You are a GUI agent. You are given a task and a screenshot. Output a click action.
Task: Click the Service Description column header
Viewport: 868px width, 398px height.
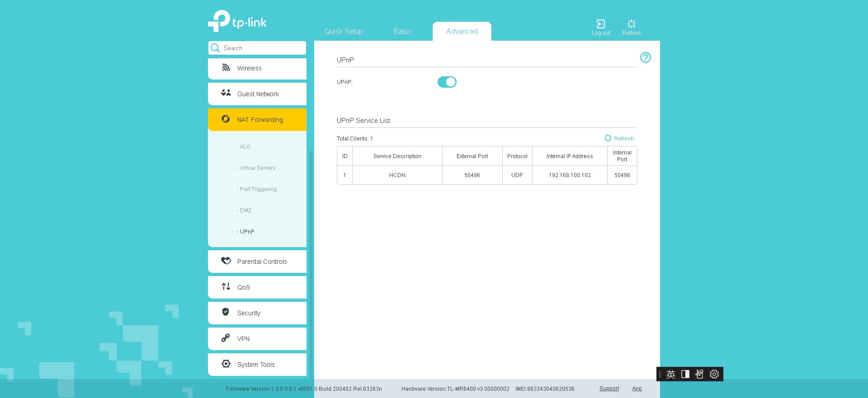pyautogui.click(x=397, y=156)
